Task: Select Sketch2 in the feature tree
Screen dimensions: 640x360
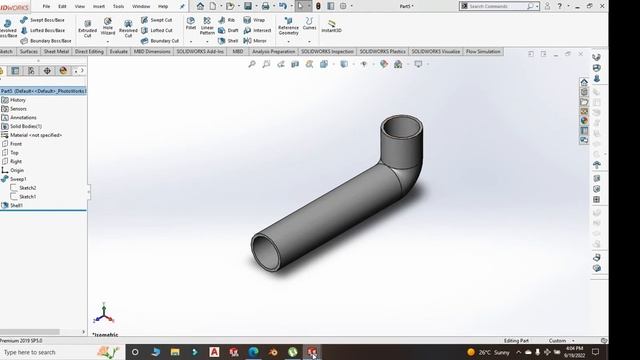Action: pyautogui.click(x=27, y=188)
